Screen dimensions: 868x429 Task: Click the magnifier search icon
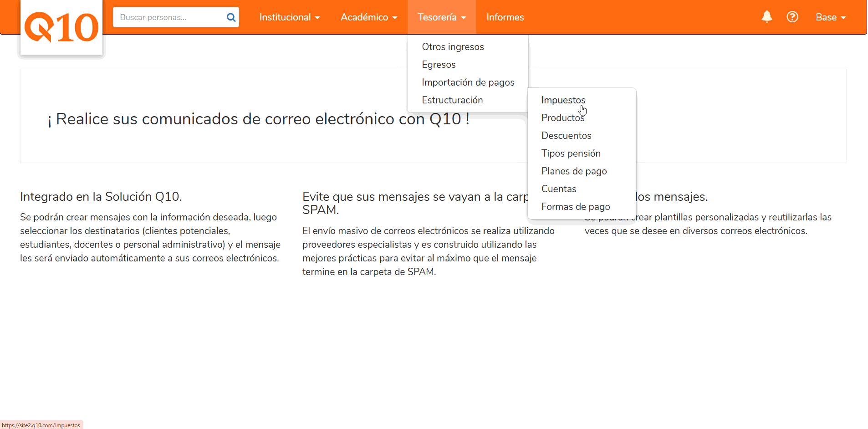point(231,17)
